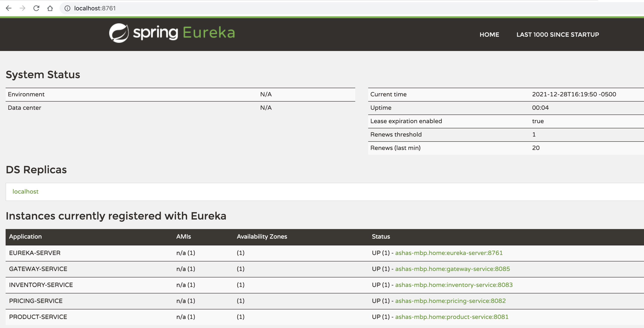Image resolution: width=644 pixels, height=328 pixels.
Task: Open the localhost DS replica link
Action: coord(25,191)
